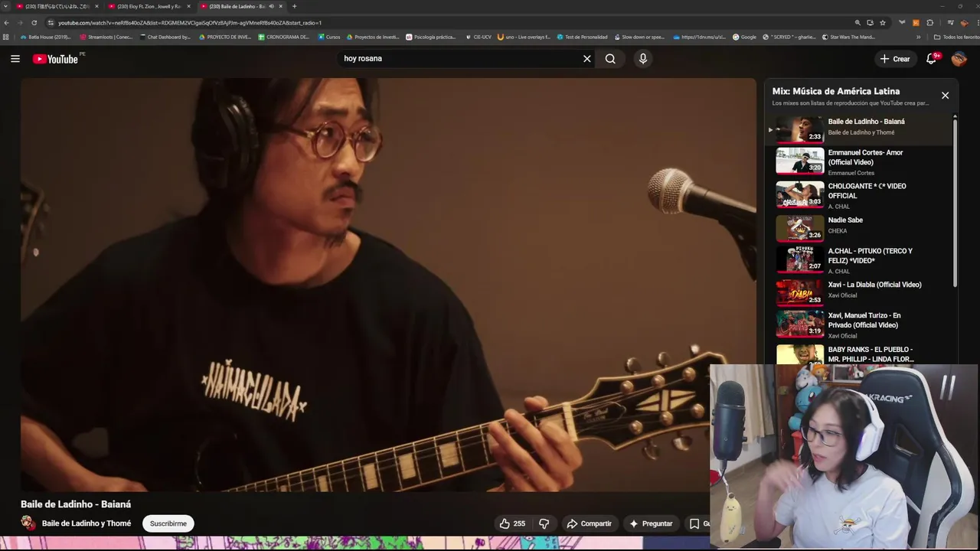
Task: Open a new browser tab
Action: pos(294,6)
